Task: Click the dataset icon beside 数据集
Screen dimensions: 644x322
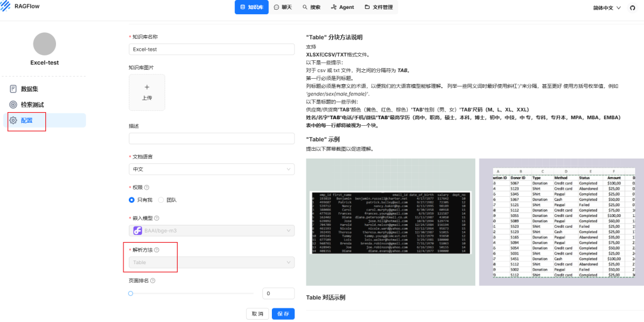Action: [13, 89]
